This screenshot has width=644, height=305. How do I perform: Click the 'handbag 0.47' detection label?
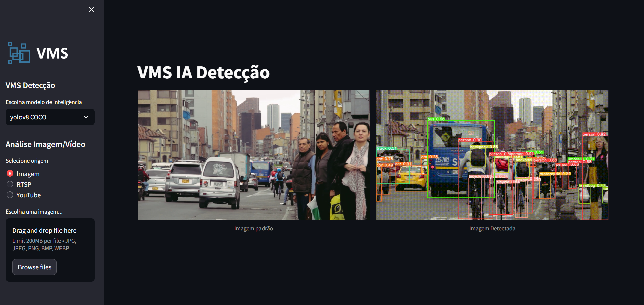592,186
